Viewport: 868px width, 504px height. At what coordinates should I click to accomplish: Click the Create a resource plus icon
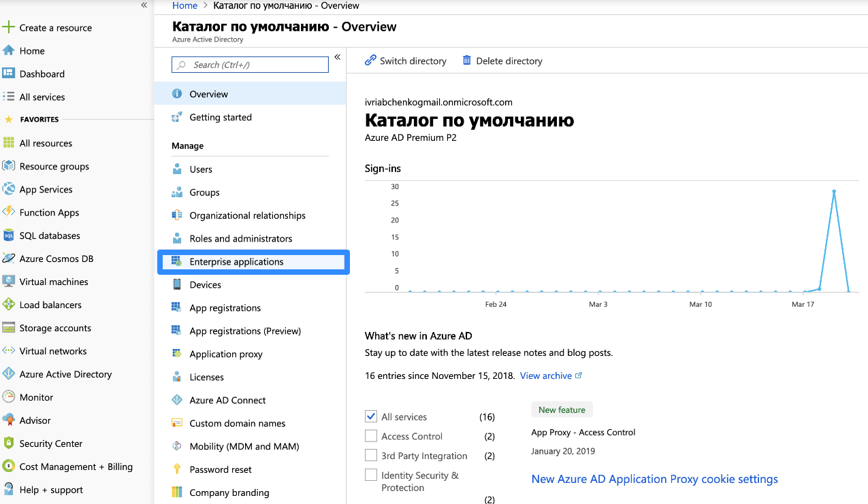click(8, 27)
